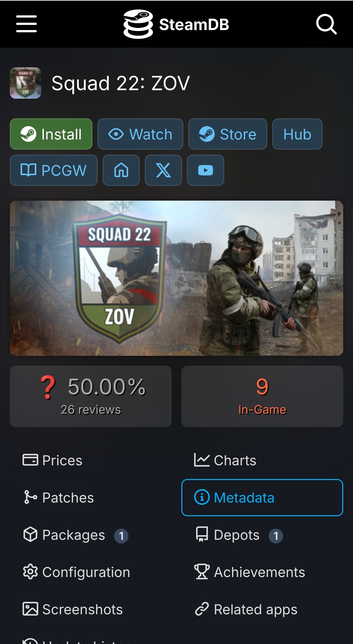The height and width of the screenshot is (644, 353).
Task: Open the Steam Store page button
Action: pos(228,134)
